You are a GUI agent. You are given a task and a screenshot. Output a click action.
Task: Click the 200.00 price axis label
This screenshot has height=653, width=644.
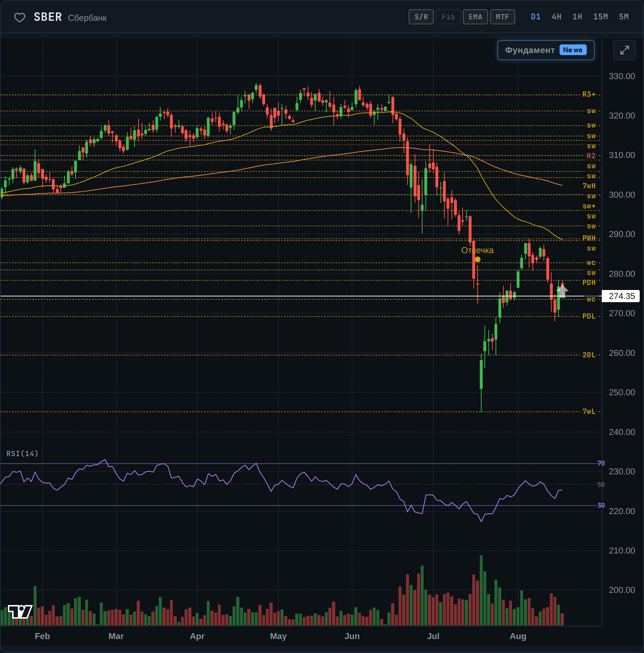622,590
